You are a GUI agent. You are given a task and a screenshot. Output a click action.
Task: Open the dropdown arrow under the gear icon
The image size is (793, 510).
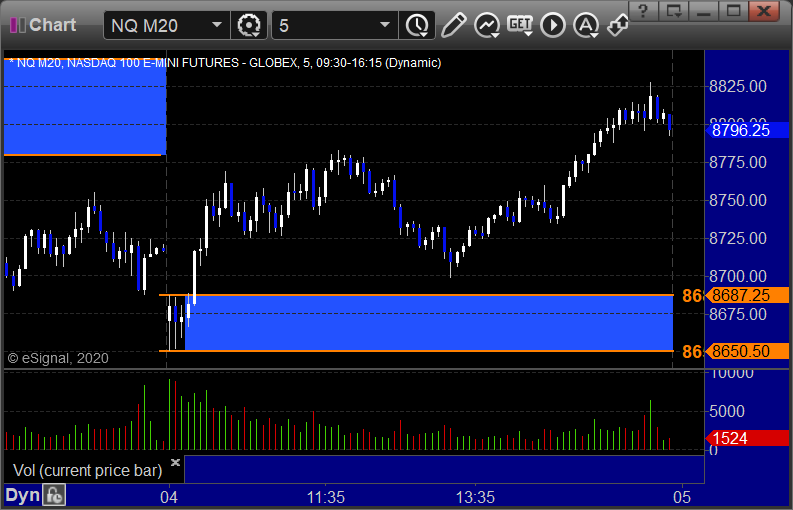point(256,34)
